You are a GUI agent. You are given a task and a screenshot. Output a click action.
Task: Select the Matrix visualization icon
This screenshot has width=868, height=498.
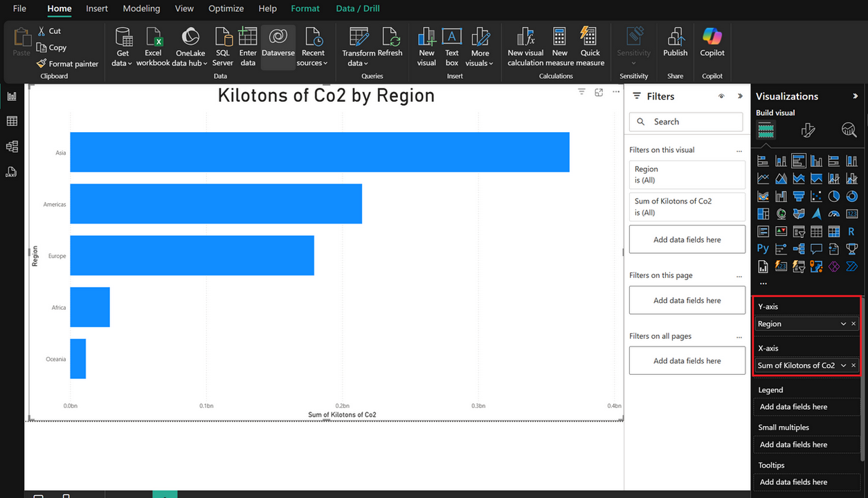tap(834, 232)
